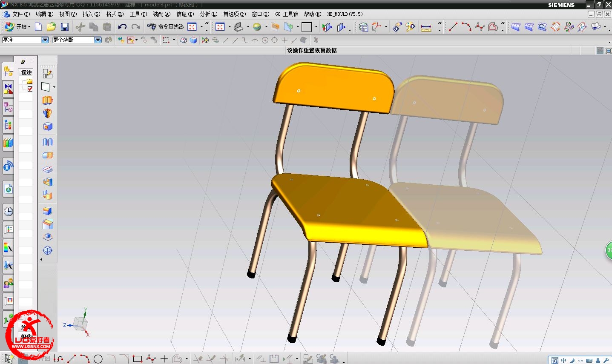Open 装配(A) menu
Screen dimensions: 612x364
(162, 14)
